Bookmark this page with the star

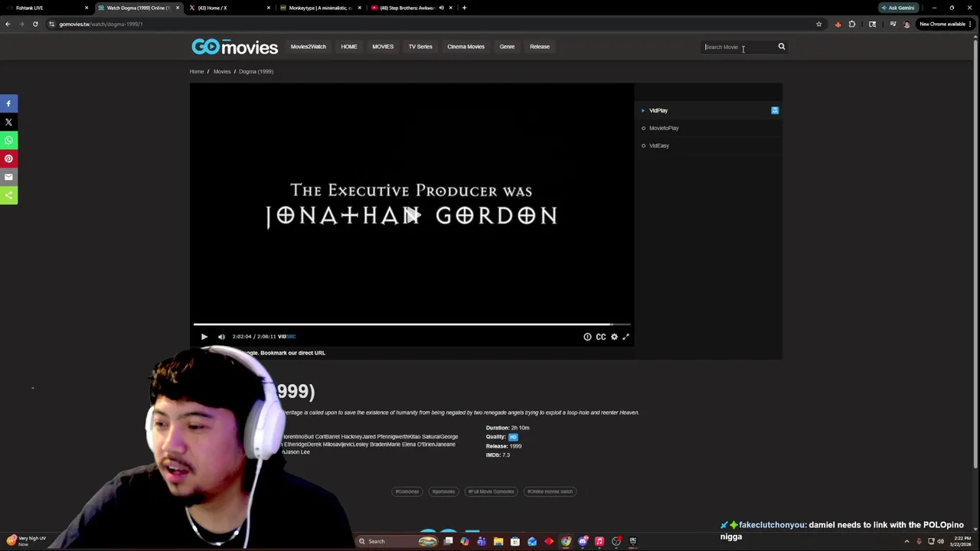818,24
